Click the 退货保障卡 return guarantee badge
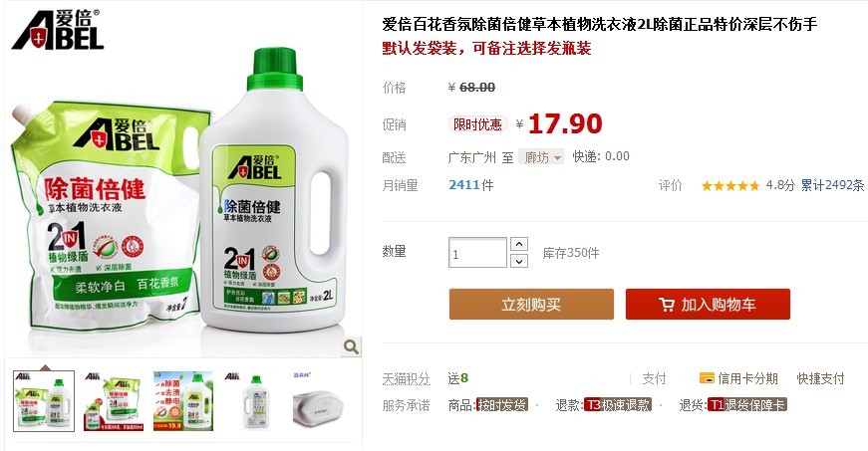This screenshot has width=868, height=451. coord(746,405)
